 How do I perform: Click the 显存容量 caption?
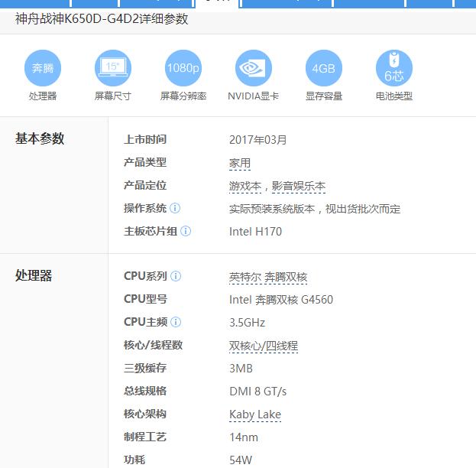point(324,96)
